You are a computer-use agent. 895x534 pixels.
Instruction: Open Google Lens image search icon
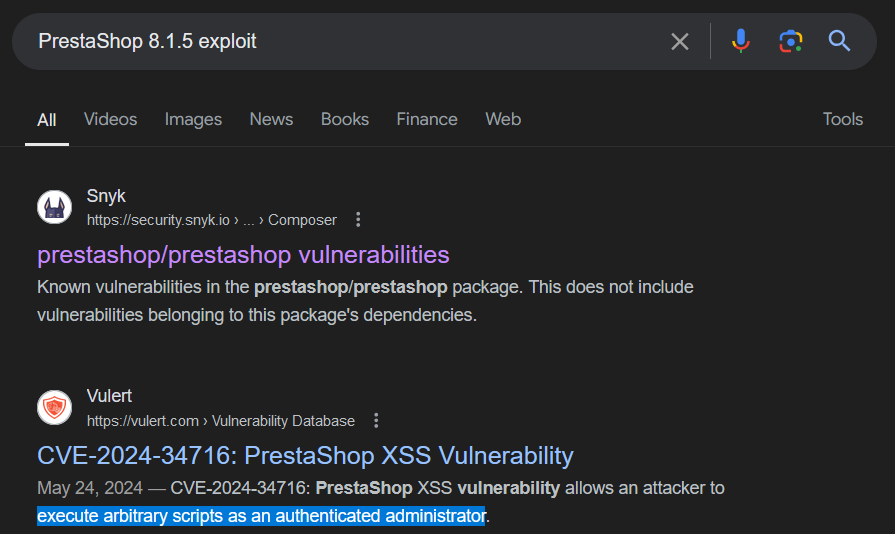click(x=791, y=41)
